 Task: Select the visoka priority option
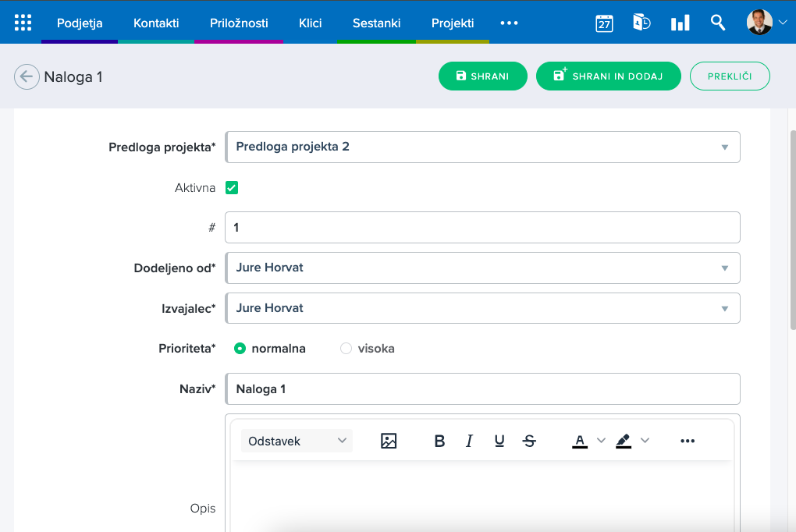(x=346, y=349)
